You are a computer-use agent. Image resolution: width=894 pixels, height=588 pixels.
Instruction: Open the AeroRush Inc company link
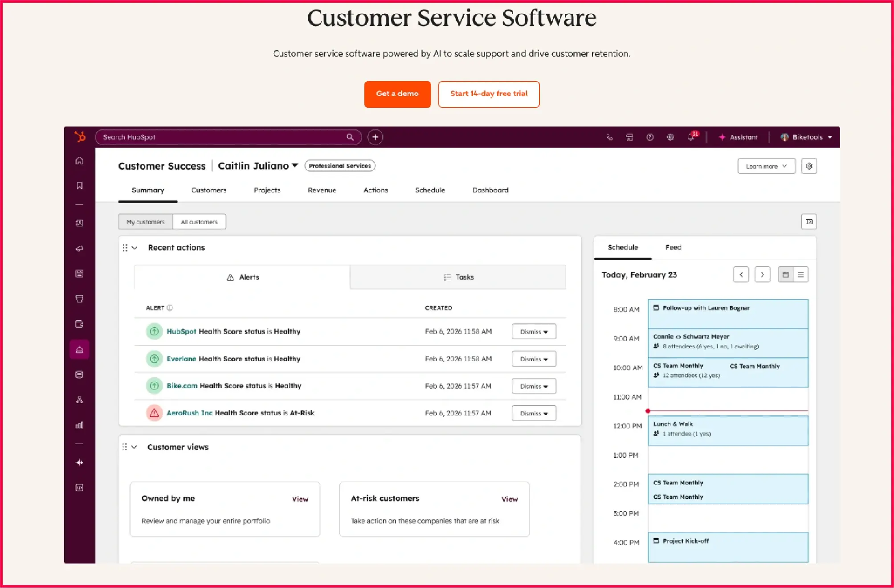click(x=189, y=413)
